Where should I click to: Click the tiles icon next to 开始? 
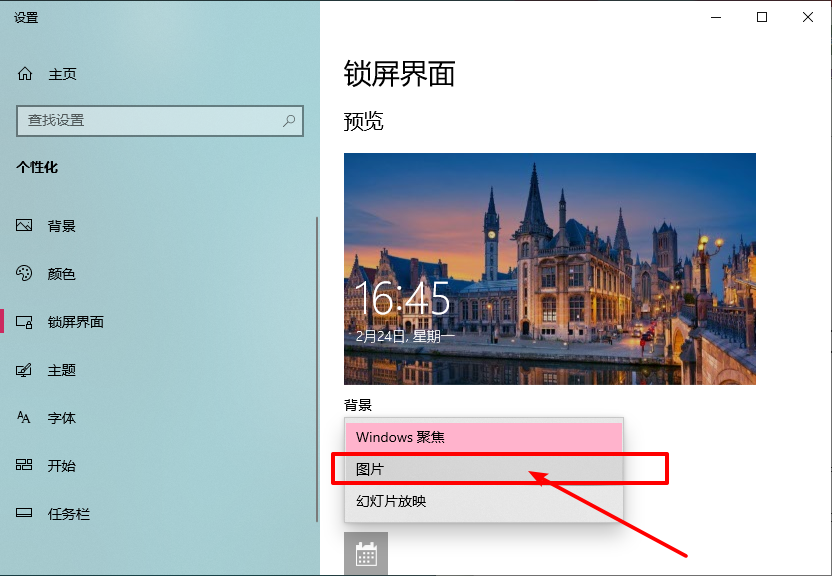coord(25,466)
